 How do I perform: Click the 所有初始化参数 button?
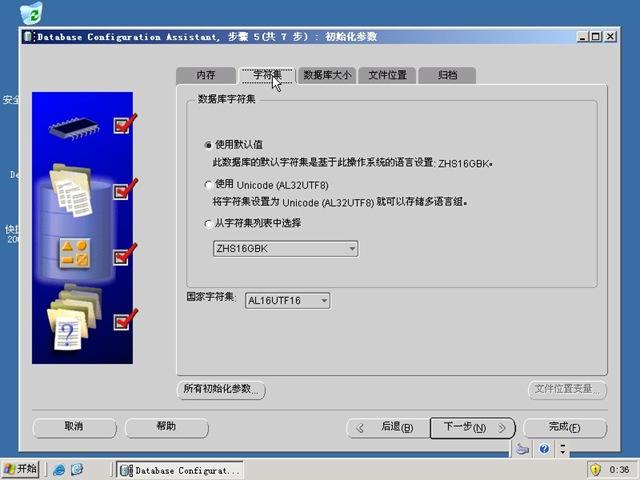pos(221,390)
